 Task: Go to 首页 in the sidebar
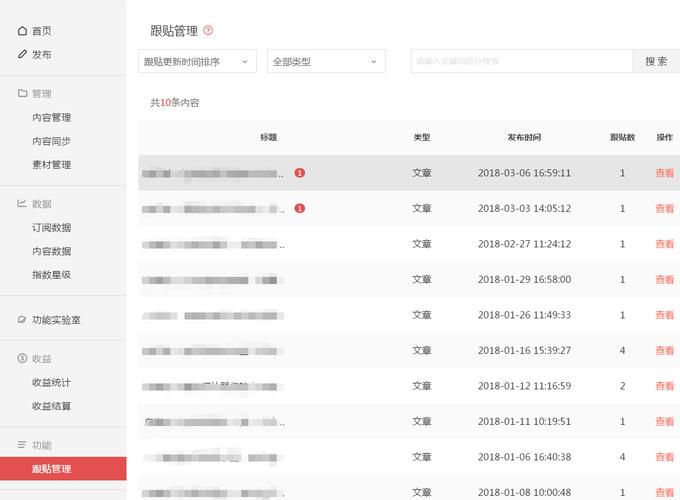tap(42, 31)
